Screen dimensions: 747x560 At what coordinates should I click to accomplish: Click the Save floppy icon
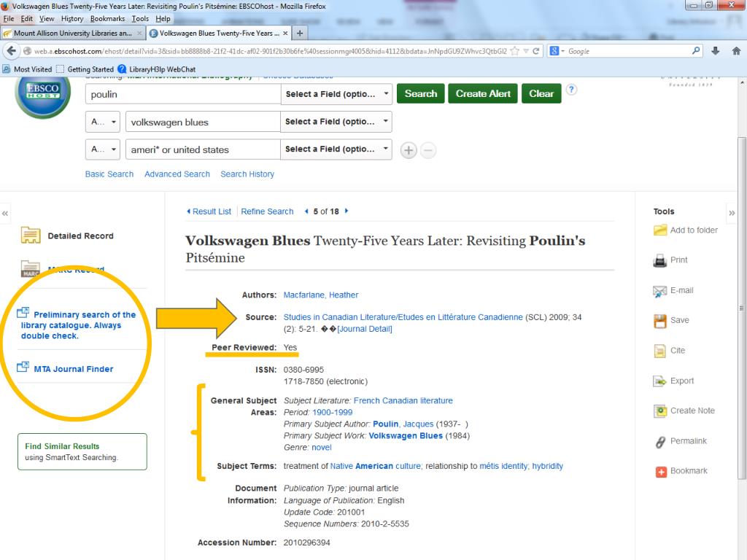click(x=659, y=321)
